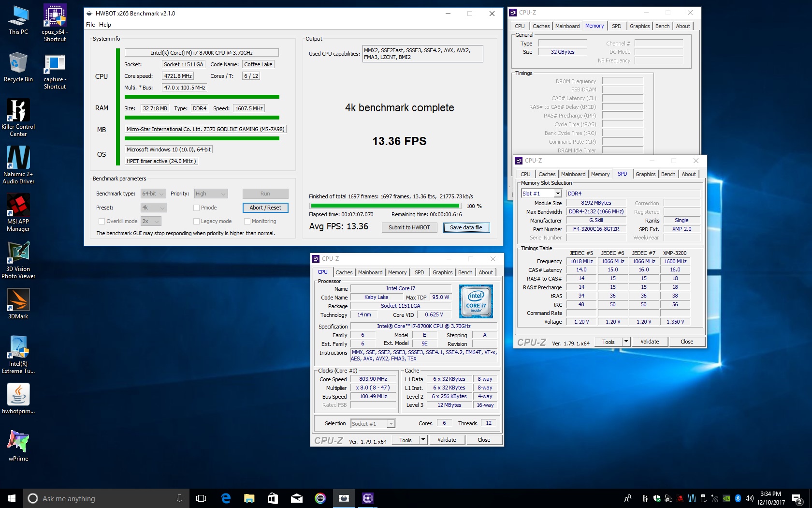Open the This PC desktop icon
812x508 pixels.
(x=18, y=20)
